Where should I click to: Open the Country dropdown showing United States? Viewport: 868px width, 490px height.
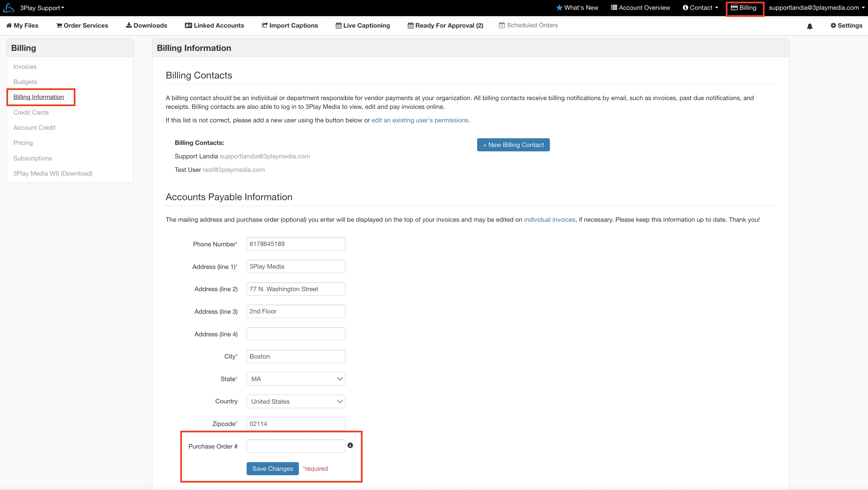pos(296,402)
